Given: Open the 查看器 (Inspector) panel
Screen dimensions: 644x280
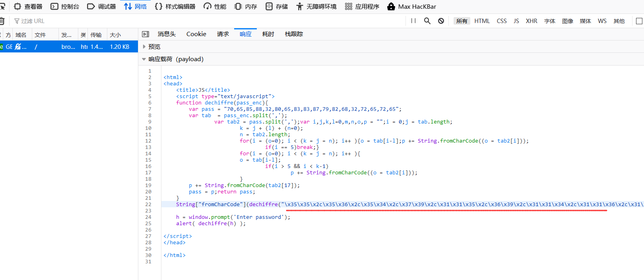Looking at the screenshot, I should point(28,6).
